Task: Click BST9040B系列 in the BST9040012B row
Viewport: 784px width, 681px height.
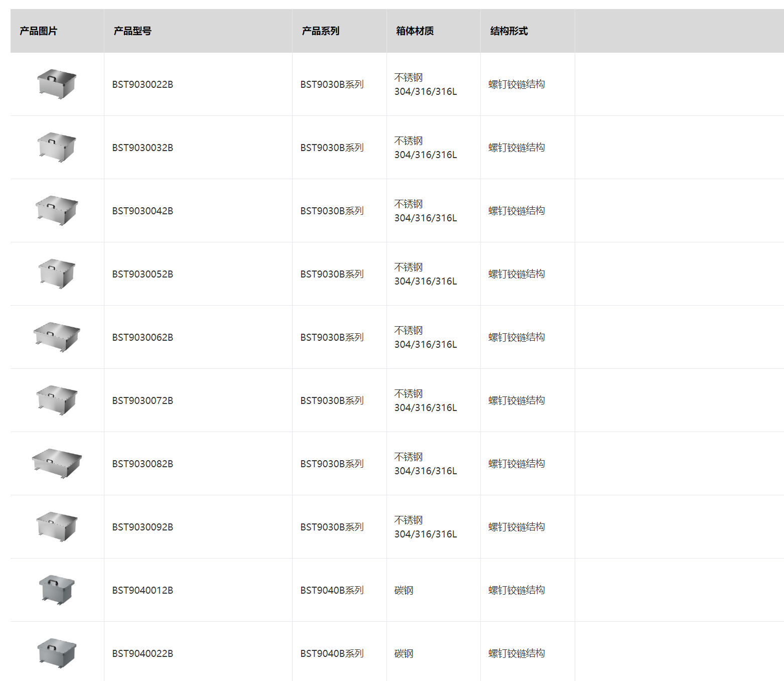Action: [x=332, y=591]
